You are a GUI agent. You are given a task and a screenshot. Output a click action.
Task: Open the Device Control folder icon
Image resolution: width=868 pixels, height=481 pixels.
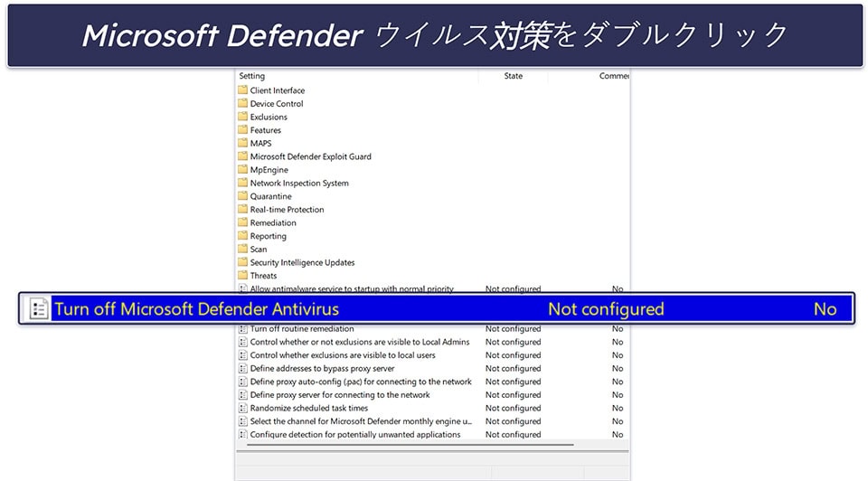pyautogui.click(x=242, y=103)
